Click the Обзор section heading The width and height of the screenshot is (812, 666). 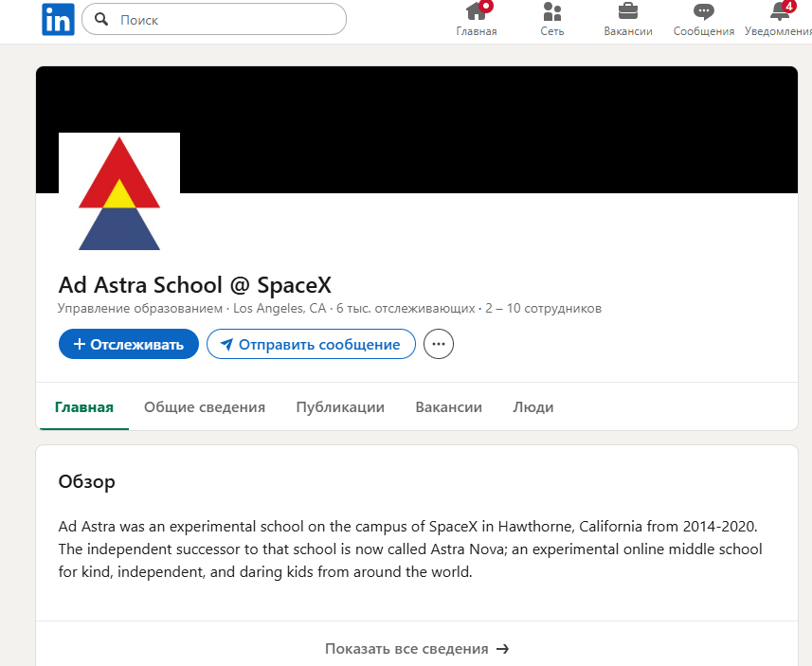(x=86, y=481)
